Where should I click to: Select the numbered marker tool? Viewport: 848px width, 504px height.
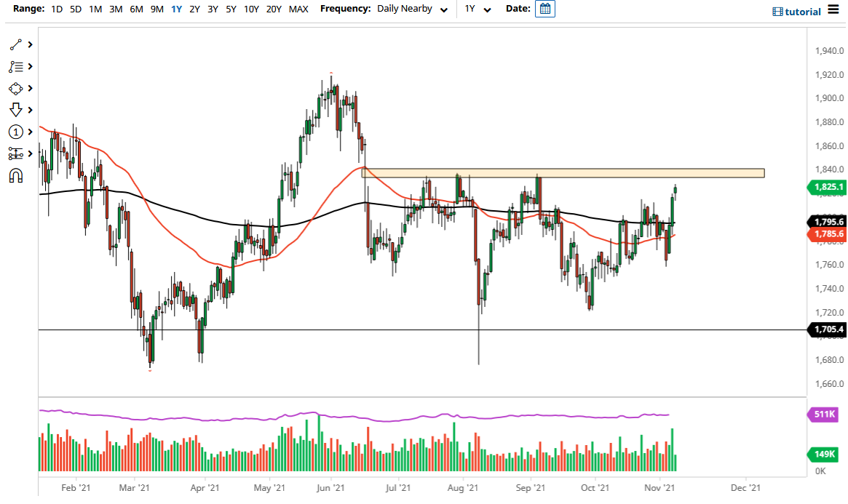point(16,132)
